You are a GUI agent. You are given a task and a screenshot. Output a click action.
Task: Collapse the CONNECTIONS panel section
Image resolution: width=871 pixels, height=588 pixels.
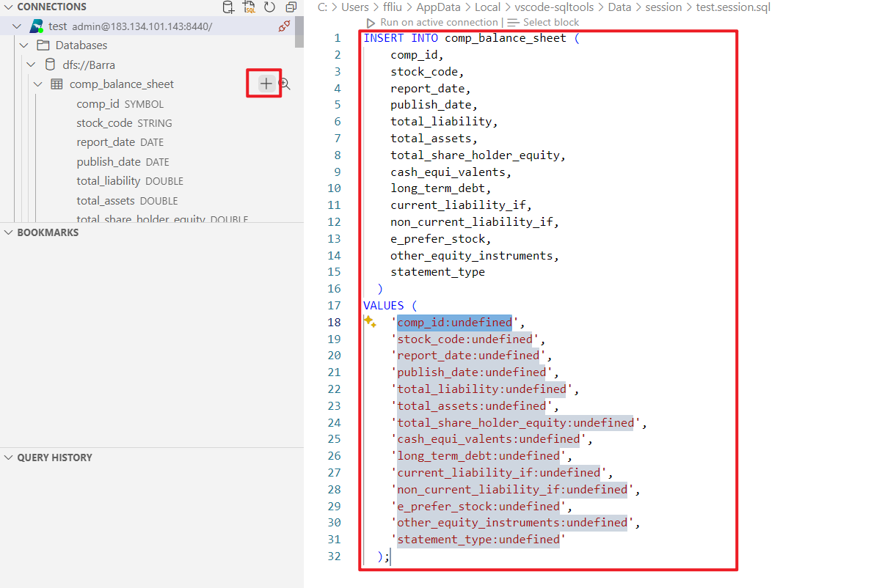8,7
